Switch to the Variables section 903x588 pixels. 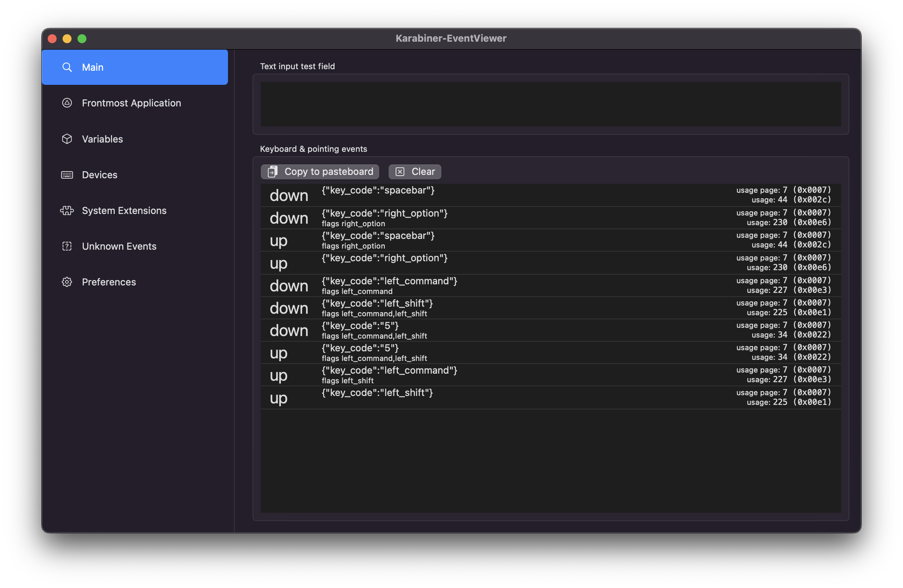click(x=102, y=139)
